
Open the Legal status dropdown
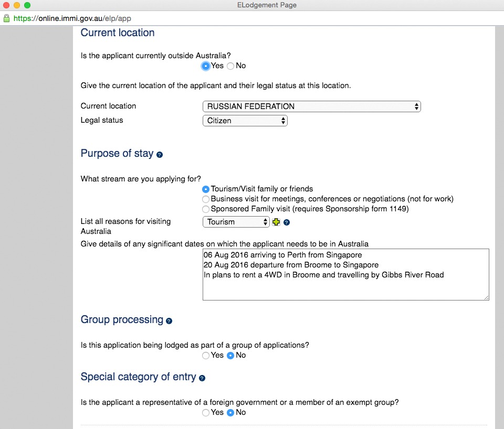[245, 121]
